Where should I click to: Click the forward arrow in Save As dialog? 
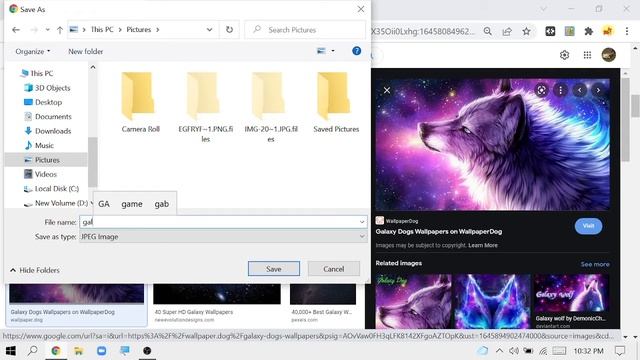34,30
